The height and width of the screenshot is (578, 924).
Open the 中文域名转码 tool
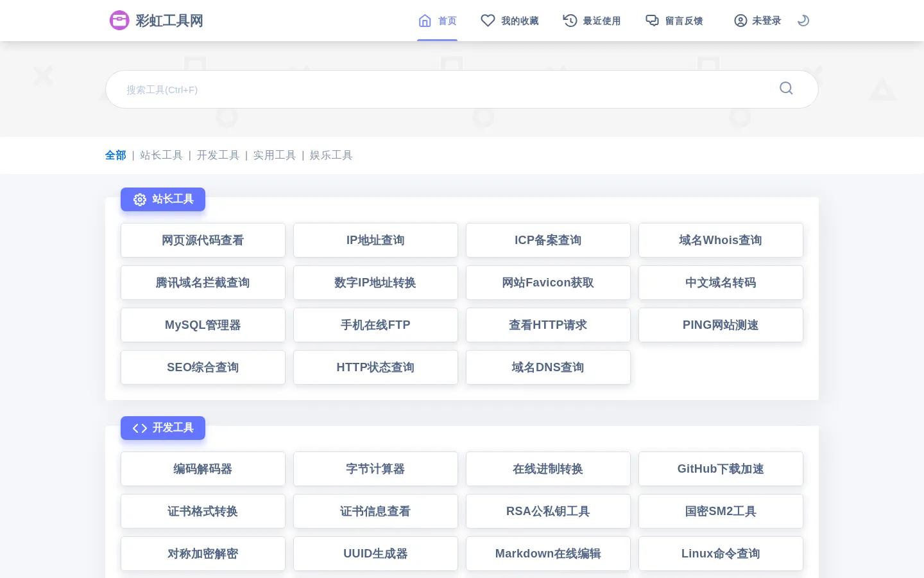[x=721, y=283]
